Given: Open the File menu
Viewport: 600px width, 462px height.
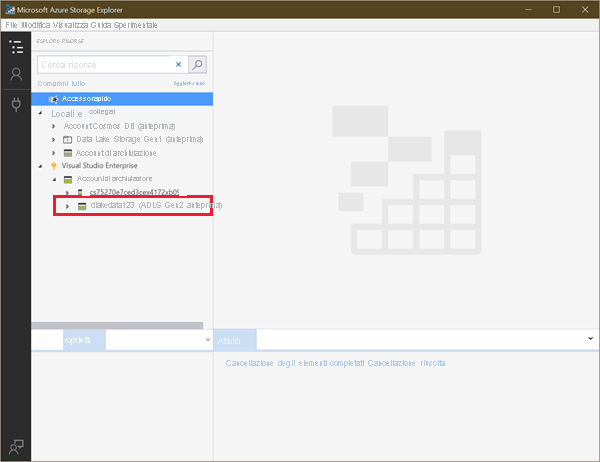Looking at the screenshot, I should pyautogui.click(x=11, y=25).
